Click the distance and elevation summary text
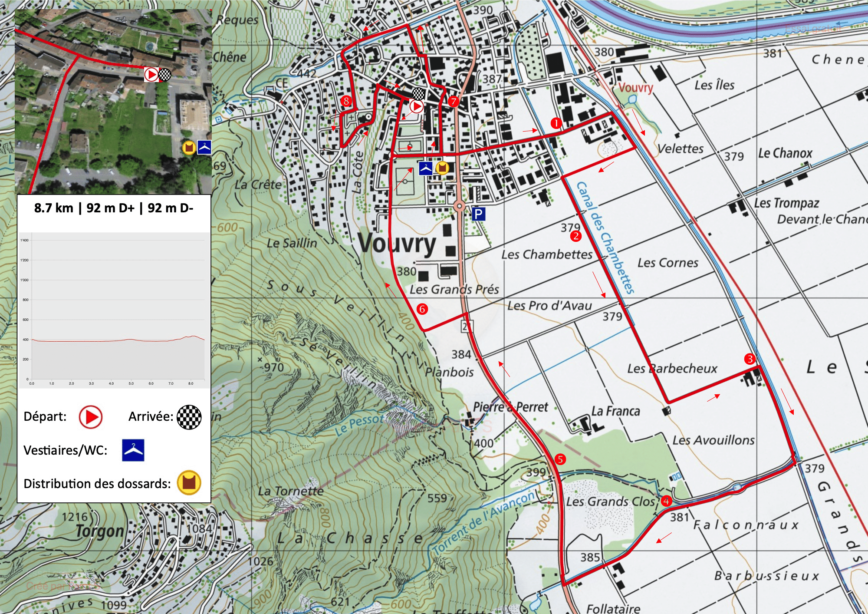The width and height of the screenshot is (868, 614). [x=114, y=208]
